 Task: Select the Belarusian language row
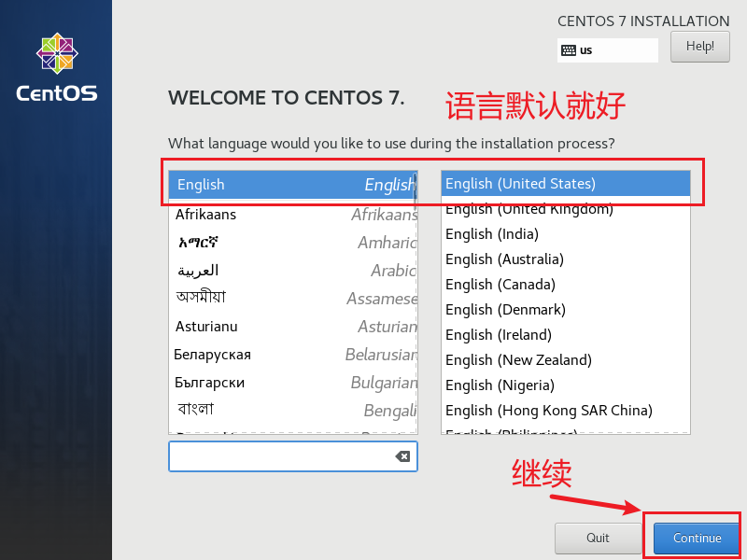coord(293,355)
